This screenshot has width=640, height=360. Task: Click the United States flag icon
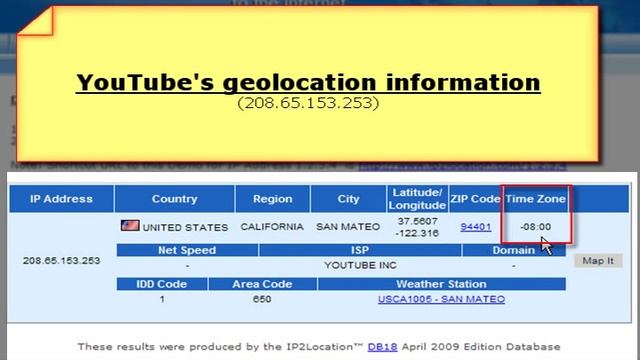[x=130, y=225]
